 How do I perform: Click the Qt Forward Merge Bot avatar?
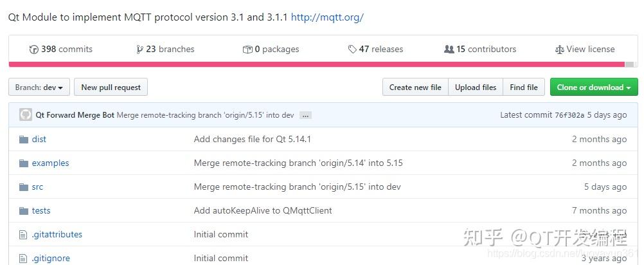[26, 114]
